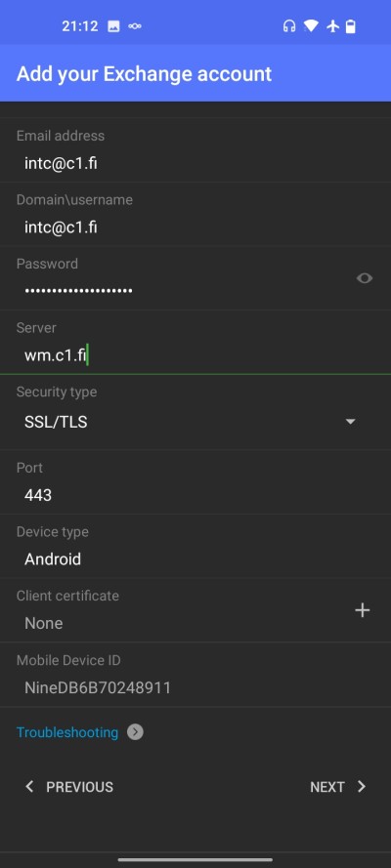
Task: Tap the headphones status bar icon
Action: pos(289,26)
